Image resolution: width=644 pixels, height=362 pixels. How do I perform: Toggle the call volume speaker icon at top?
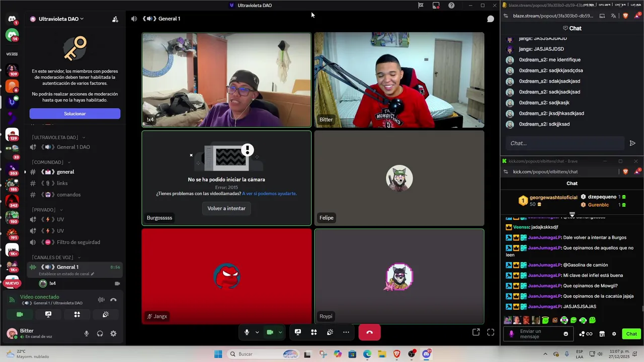coord(134,19)
